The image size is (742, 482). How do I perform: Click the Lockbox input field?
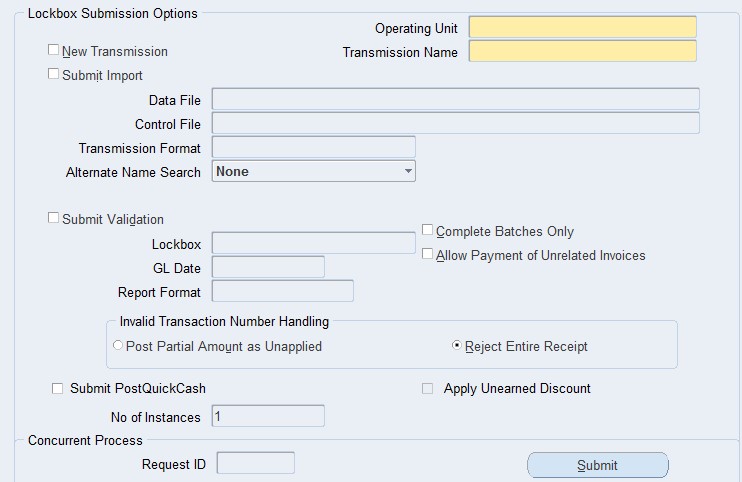[x=313, y=243]
